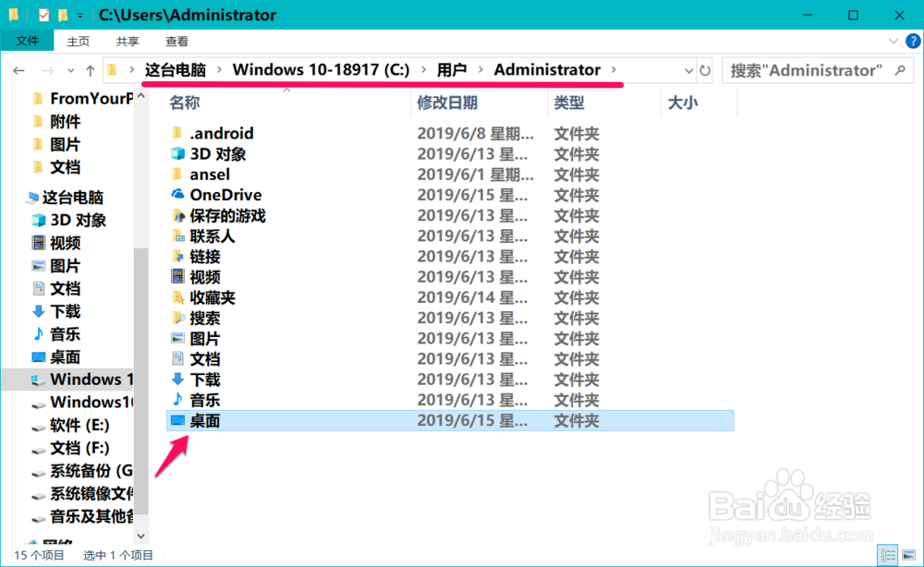Click 2019/6/15 date of 桌面 row
The height and width of the screenshot is (567, 924).
(x=472, y=420)
